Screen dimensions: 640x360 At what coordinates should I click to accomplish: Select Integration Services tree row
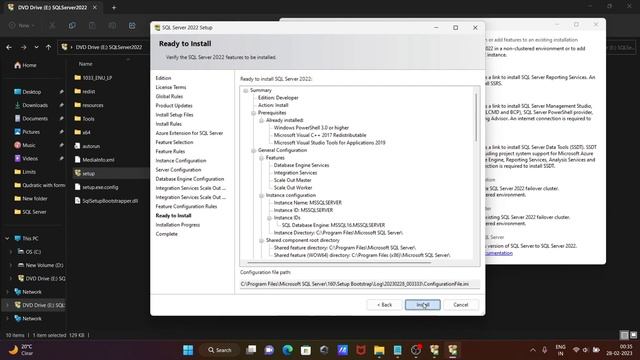(295, 173)
